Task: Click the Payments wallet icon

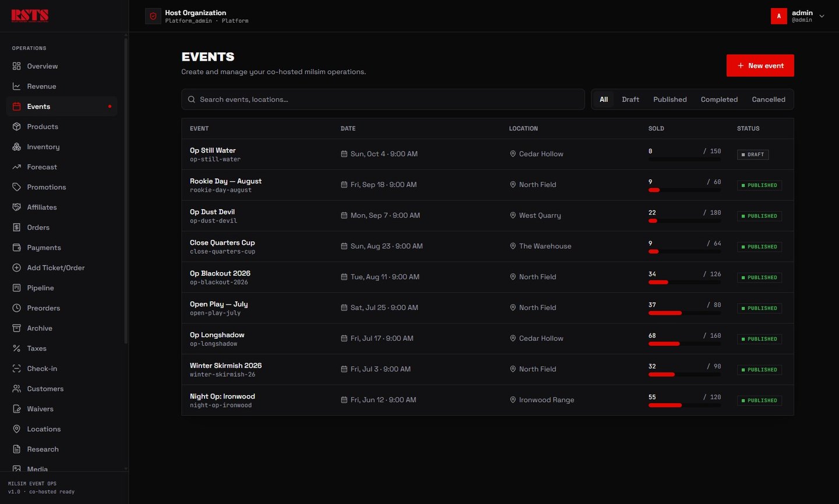Action: pos(16,248)
